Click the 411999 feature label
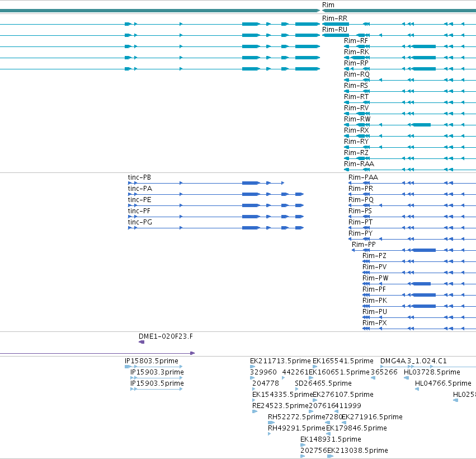 point(348,406)
